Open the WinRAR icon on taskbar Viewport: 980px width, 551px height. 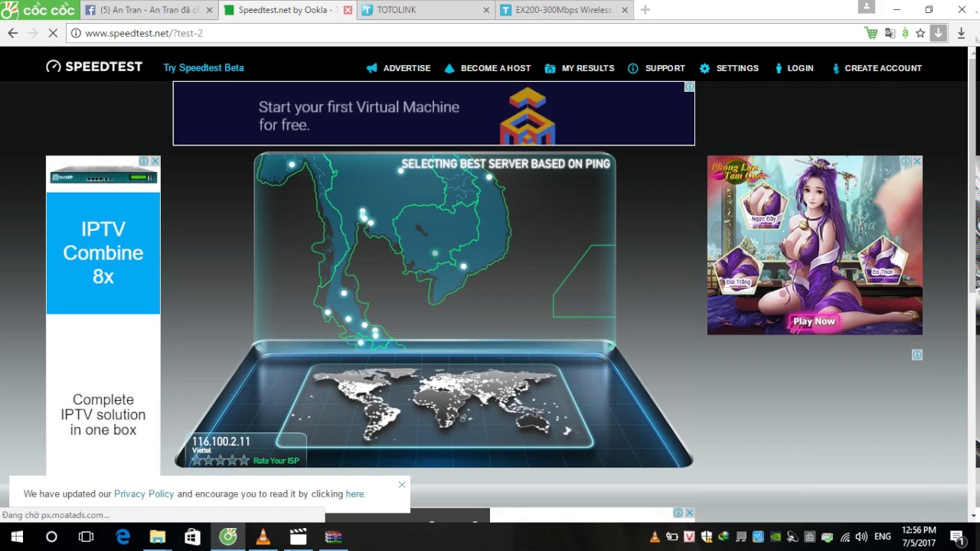click(333, 536)
